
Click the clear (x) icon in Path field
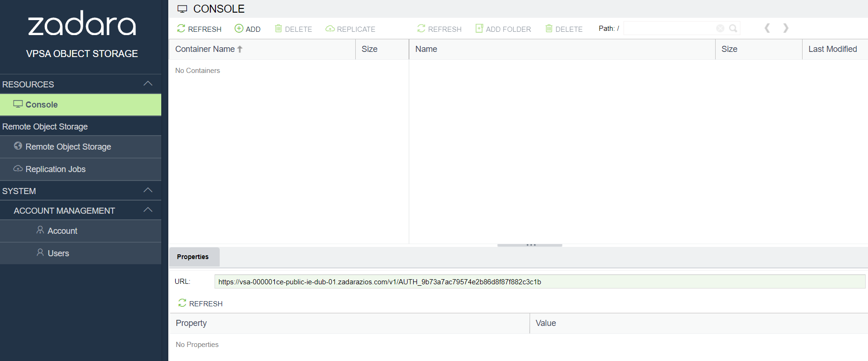tap(720, 29)
